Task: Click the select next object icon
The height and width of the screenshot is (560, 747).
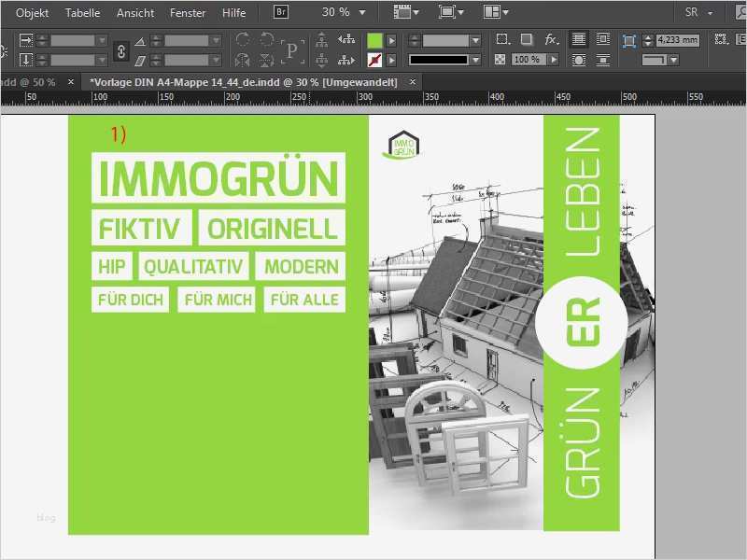Action: tap(346, 60)
